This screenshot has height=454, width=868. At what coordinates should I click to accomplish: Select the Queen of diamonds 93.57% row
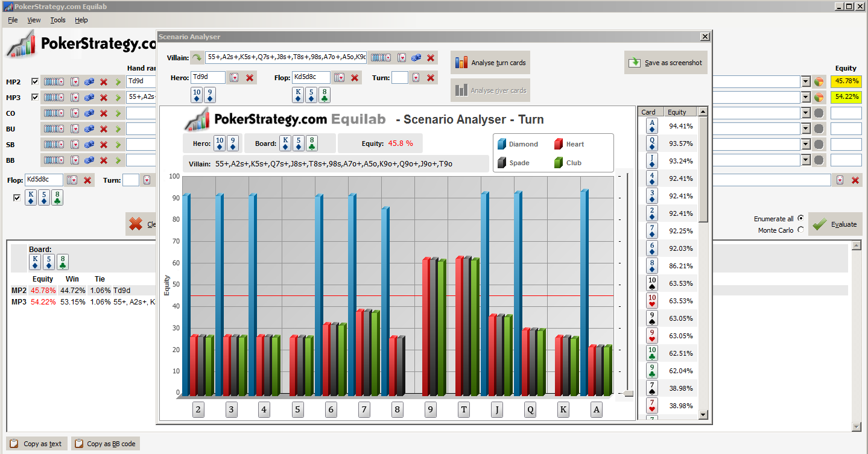pyautogui.click(x=668, y=143)
